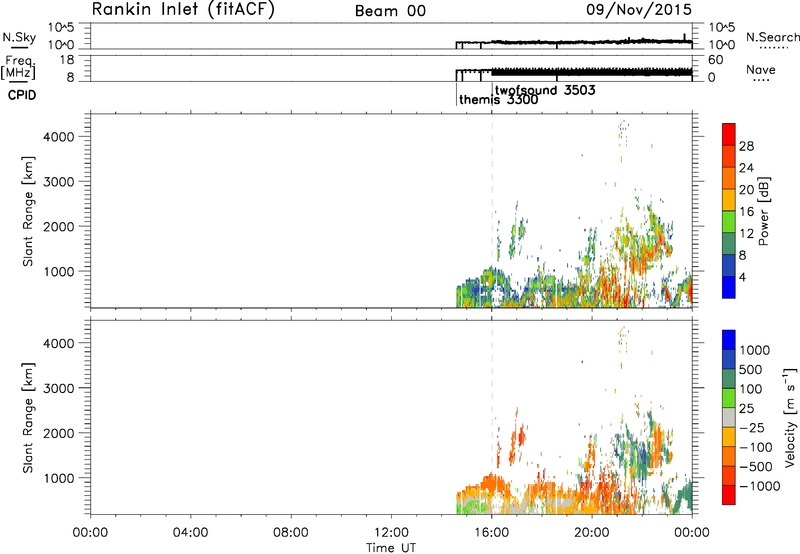Click the 1000 tick of velocity panel axis
Image resolution: width=800 pixels, height=554 pixels.
(x=59, y=478)
